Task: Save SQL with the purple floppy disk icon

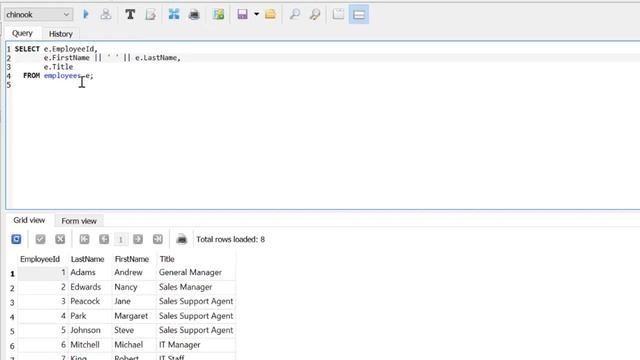Action: [242, 14]
